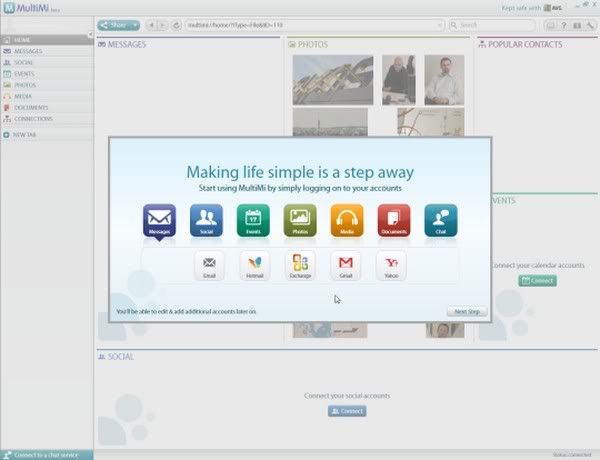Open the photo of man in white shirt
Image resolution: width=600 pixels, height=460 pixels.
coord(444,80)
